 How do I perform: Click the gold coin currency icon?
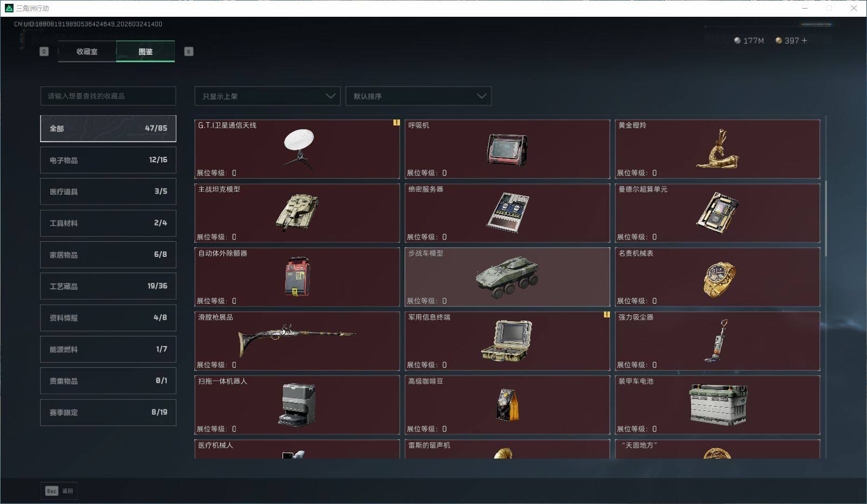tap(778, 40)
